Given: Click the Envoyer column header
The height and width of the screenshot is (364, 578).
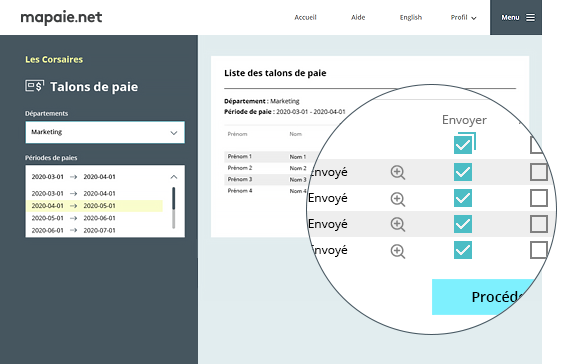Looking at the screenshot, I should 464,120.
